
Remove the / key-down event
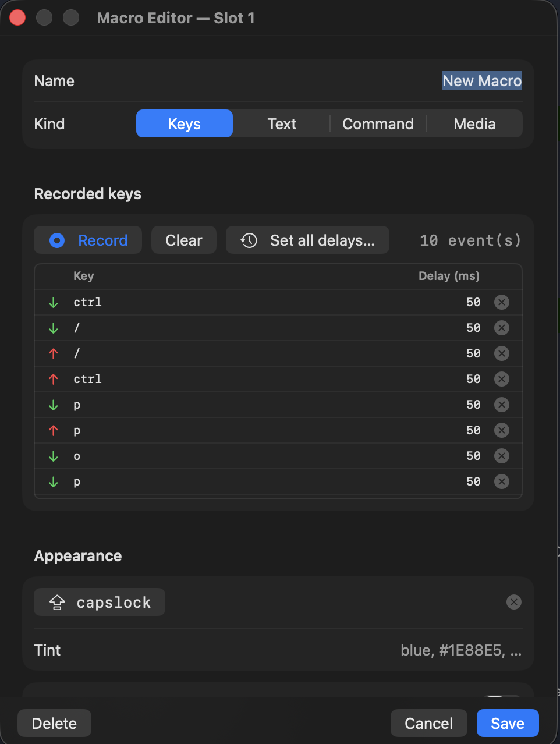502,328
